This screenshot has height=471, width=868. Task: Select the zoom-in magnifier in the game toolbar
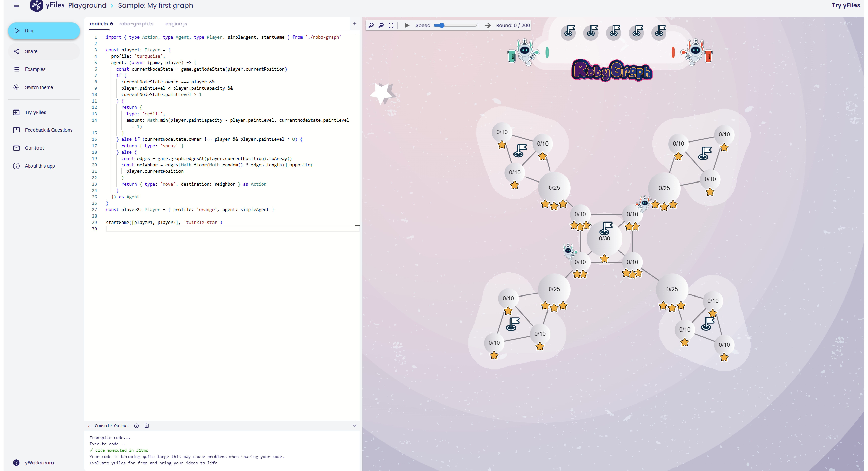pos(371,25)
